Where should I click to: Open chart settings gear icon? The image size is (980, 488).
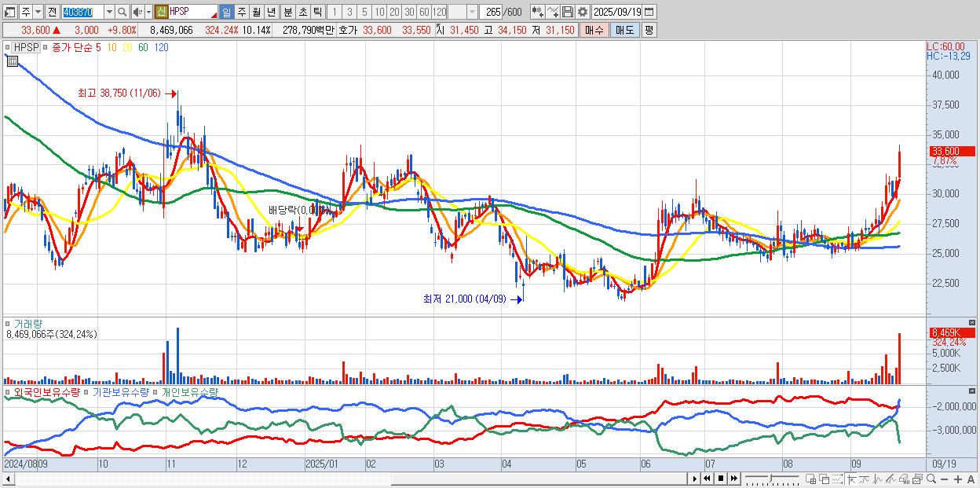point(583,12)
